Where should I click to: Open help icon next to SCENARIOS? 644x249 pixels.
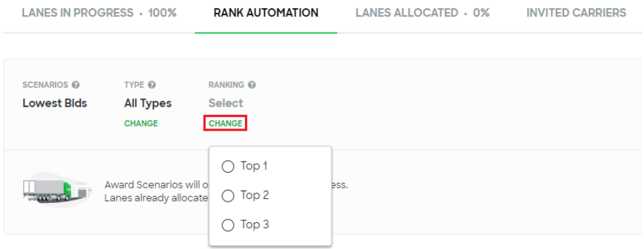(x=76, y=85)
